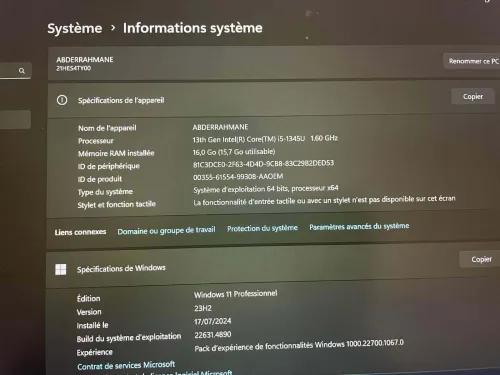Click the Liens connexes label
The height and width of the screenshot is (375, 500).
(x=80, y=232)
